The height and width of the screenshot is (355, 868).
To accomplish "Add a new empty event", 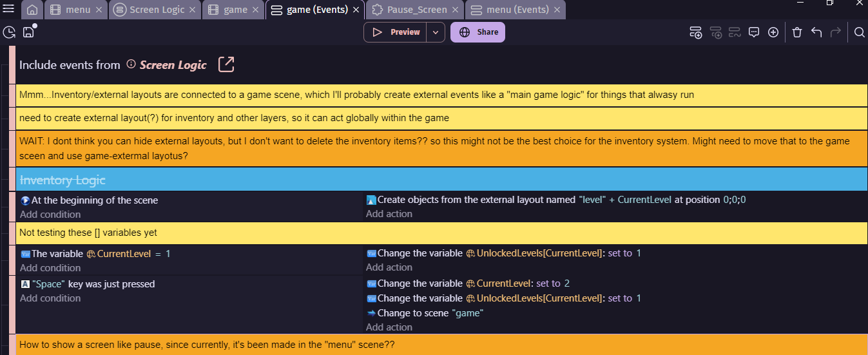I will click(x=695, y=32).
